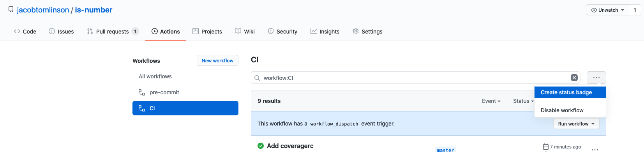Image resolution: width=644 pixels, height=152 pixels.
Task: Click the CI workflow heading
Action: (x=255, y=60)
